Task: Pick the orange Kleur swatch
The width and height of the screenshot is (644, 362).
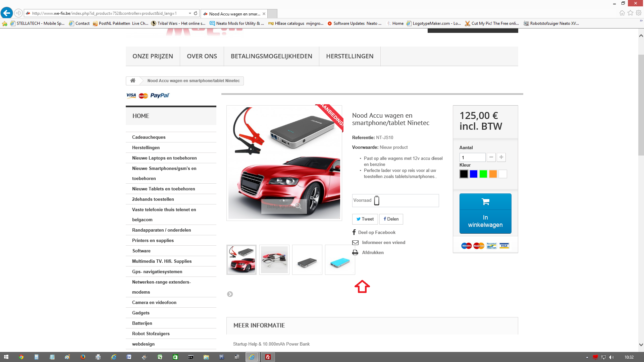Action: (493, 174)
